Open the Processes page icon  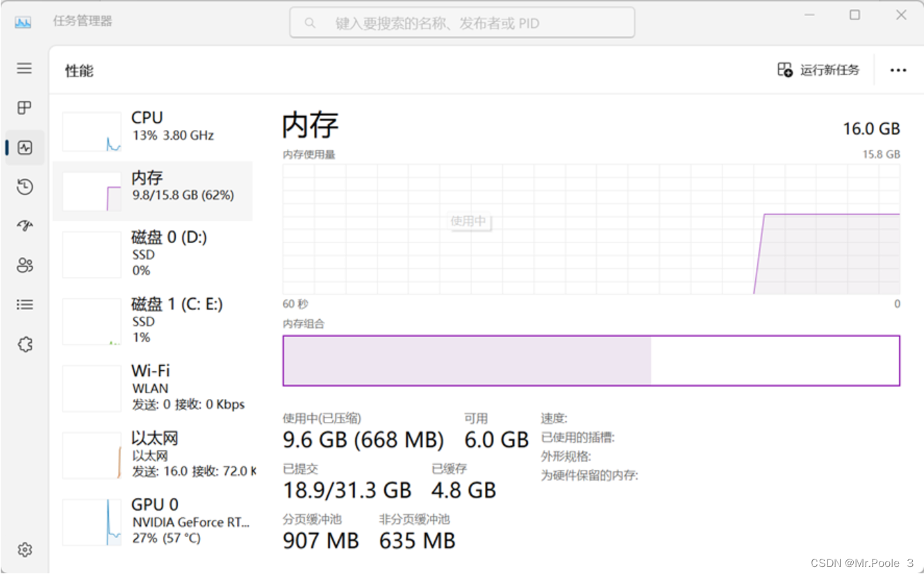click(24, 108)
